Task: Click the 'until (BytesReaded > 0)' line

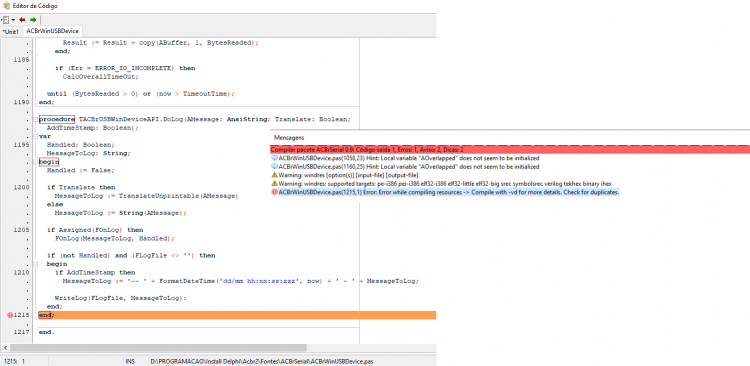Action: (x=141, y=94)
